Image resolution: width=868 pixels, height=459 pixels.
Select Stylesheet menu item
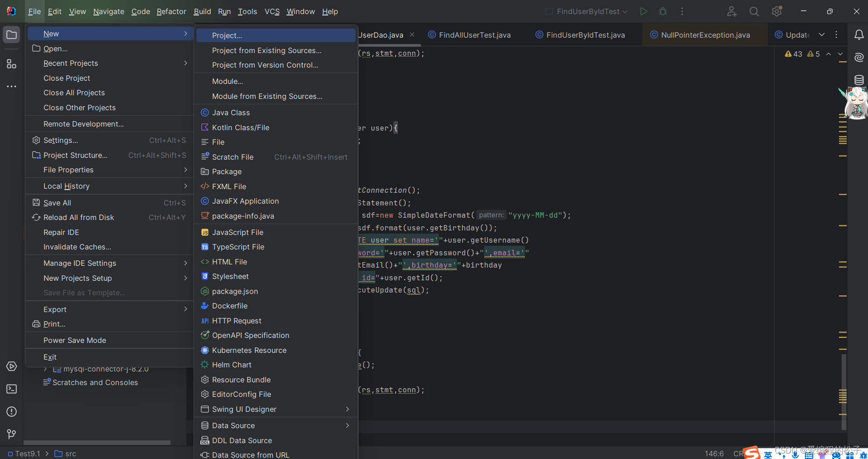tap(276, 276)
